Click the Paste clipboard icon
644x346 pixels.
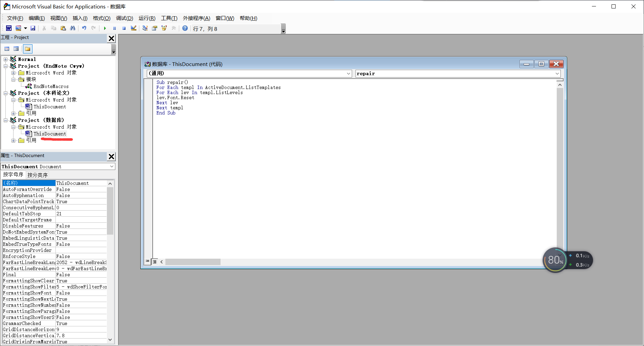pos(63,28)
